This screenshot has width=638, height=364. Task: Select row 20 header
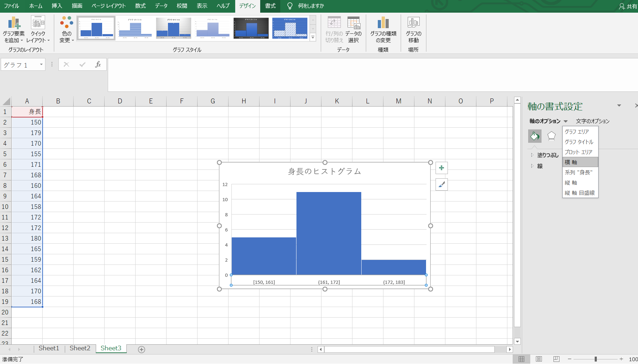click(5, 312)
